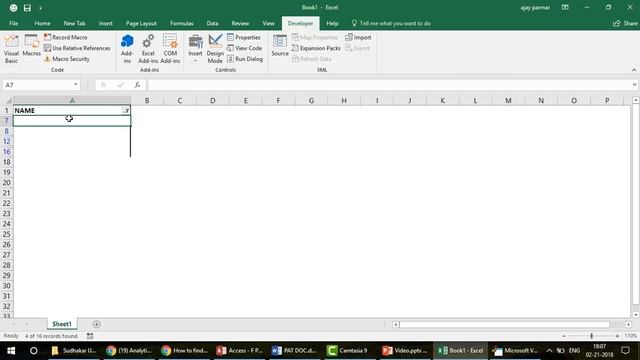This screenshot has width=640, height=360.
Task: Open the Name Box dropdown
Action: (x=76, y=84)
